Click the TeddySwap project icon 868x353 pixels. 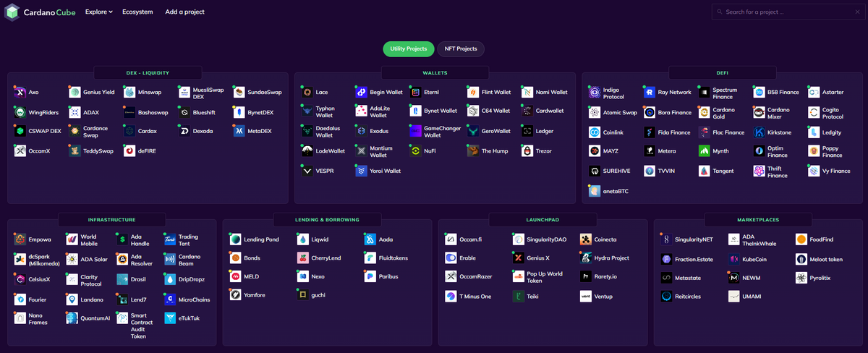[75, 151]
